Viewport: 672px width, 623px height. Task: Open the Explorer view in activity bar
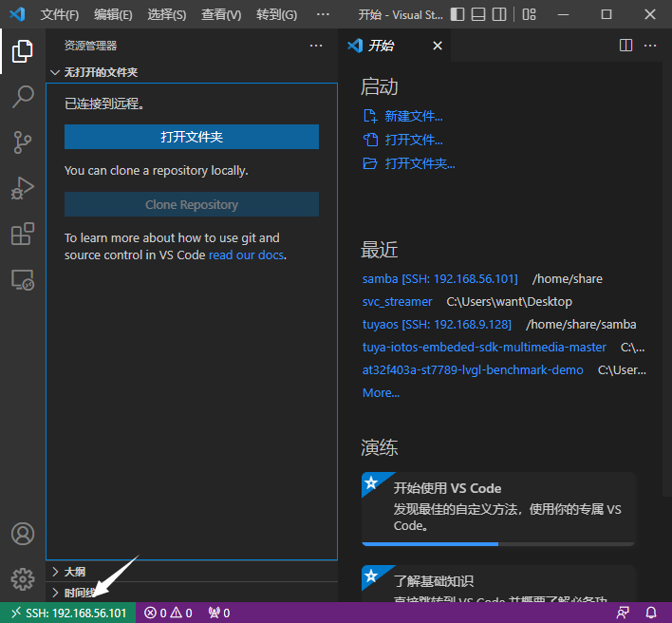click(22, 51)
